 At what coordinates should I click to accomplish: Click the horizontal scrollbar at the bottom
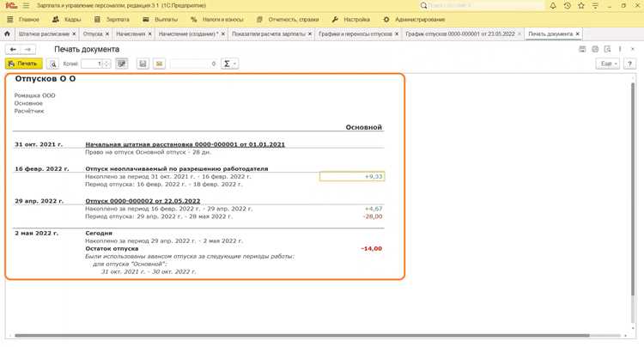coord(302,336)
